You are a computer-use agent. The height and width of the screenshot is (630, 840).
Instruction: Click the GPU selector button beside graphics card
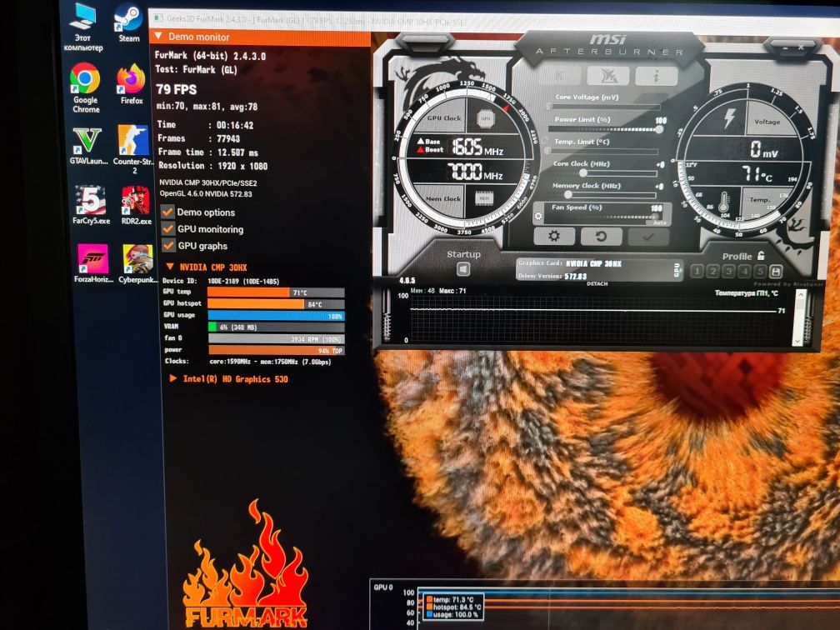pos(677,269)
